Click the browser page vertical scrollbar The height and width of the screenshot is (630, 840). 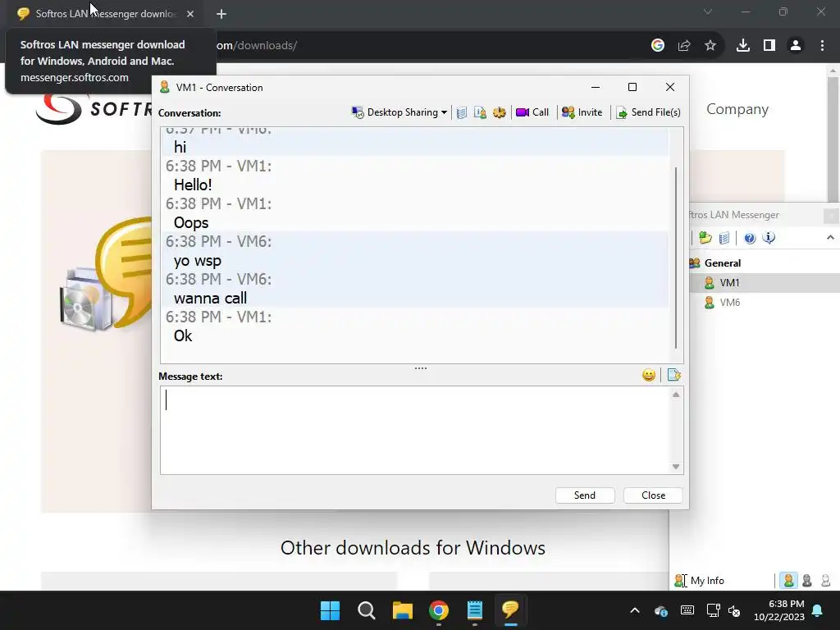(x=833, y=139)
